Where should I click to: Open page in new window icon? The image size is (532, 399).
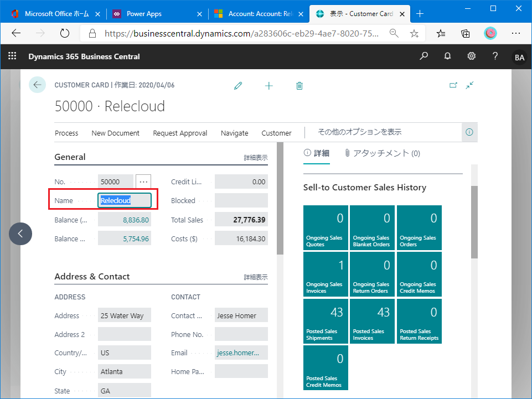[453, 85]
